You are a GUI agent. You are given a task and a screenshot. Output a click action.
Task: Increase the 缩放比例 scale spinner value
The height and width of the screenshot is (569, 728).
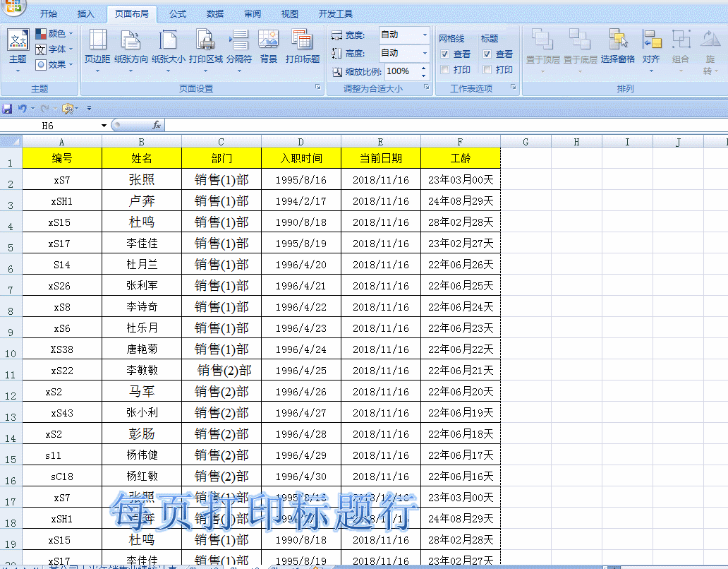423,68
